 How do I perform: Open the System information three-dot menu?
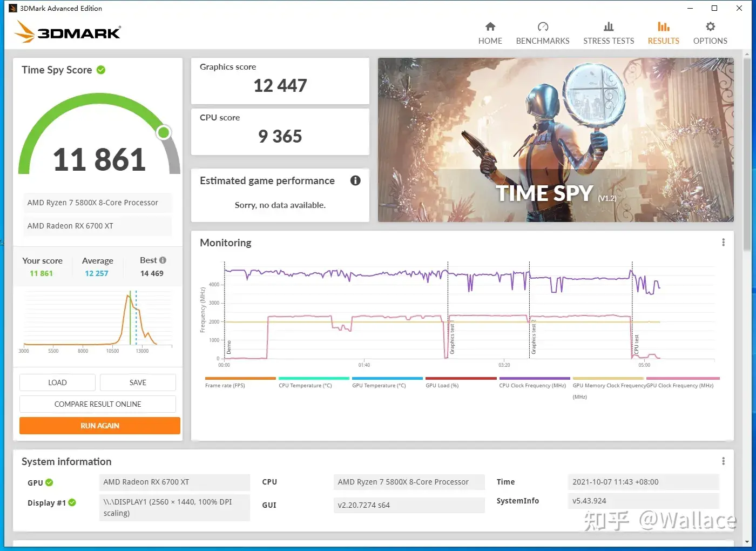pos(723,461)
